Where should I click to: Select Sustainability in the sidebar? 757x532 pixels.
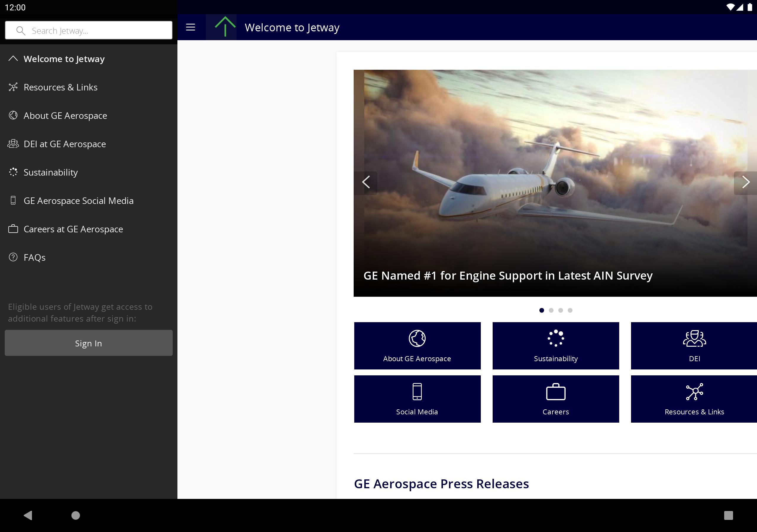point(89,172)
